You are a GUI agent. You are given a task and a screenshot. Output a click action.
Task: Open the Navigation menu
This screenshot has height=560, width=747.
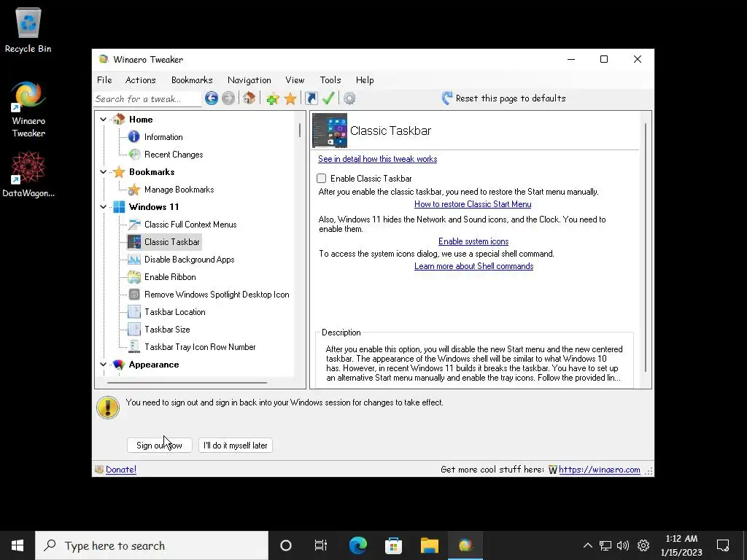[x=249, y=80]
